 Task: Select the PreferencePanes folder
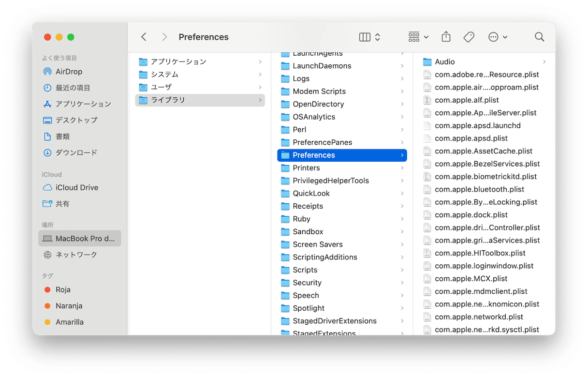(322, 142)
